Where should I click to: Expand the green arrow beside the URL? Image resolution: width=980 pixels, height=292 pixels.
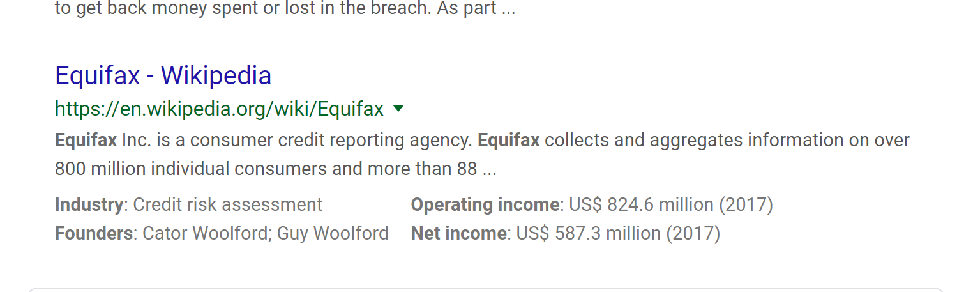pos(398,109)
